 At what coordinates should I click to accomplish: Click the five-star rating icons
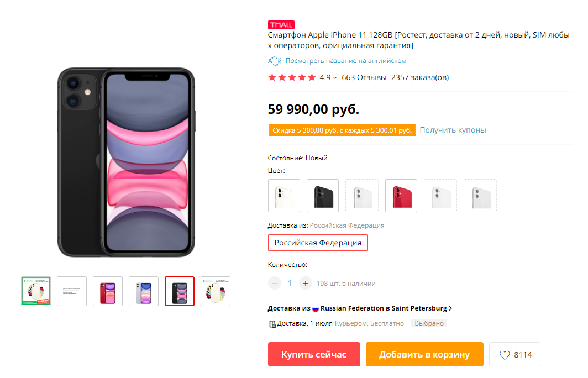[292, 77]
